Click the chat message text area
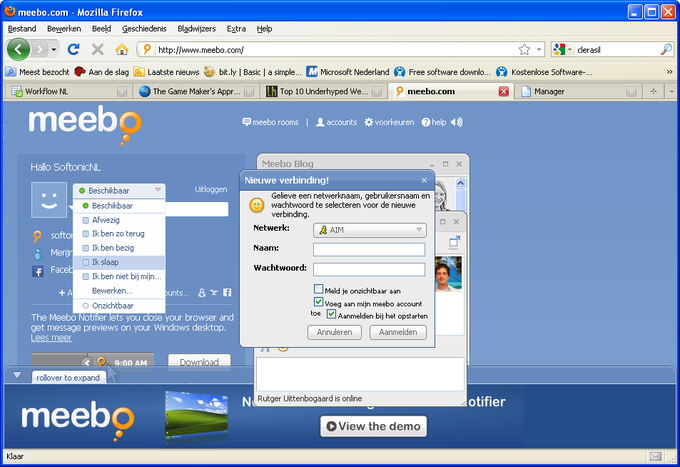 [x=360, y=374]
